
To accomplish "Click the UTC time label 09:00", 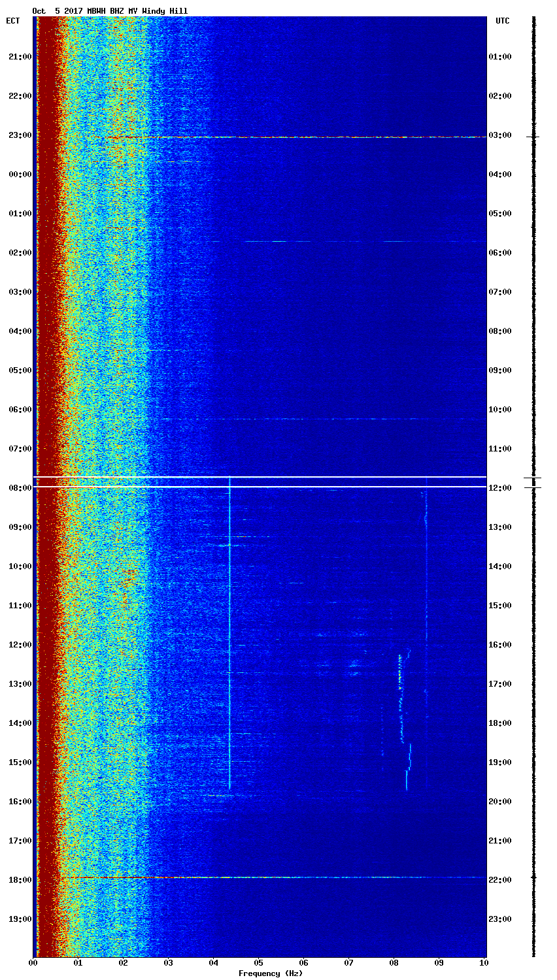I will tap(500, 370).
